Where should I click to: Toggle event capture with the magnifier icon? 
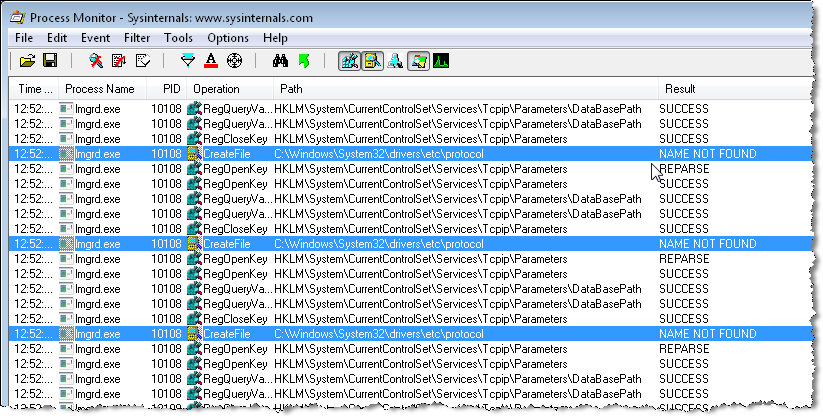point(95,61)
